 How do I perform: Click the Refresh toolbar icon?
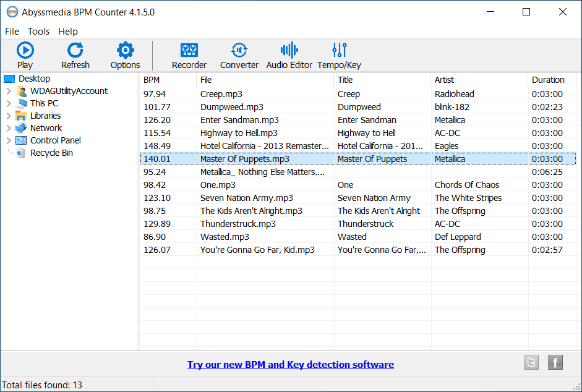point(75,50)
